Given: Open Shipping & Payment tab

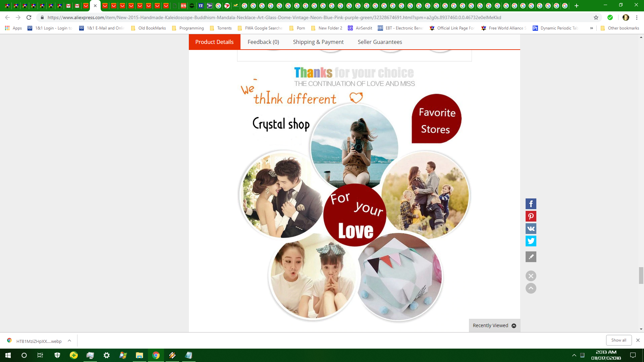Looking at the screenshot, I should [x=318, y=42].
